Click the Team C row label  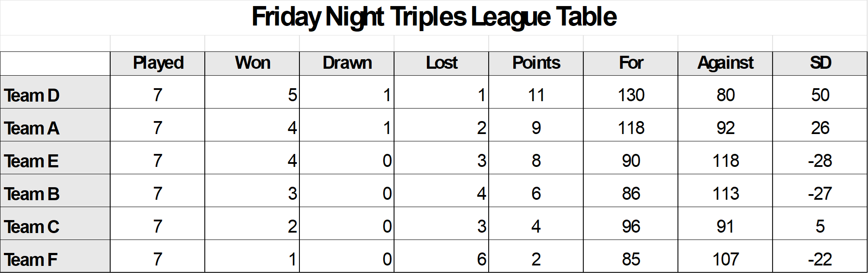pyautogui.click(x=32, y=227)
